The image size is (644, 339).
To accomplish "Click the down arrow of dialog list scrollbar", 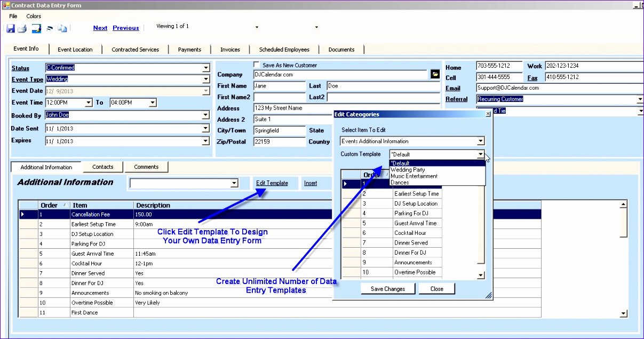I will pyautogui.click(x=481, y=275).
